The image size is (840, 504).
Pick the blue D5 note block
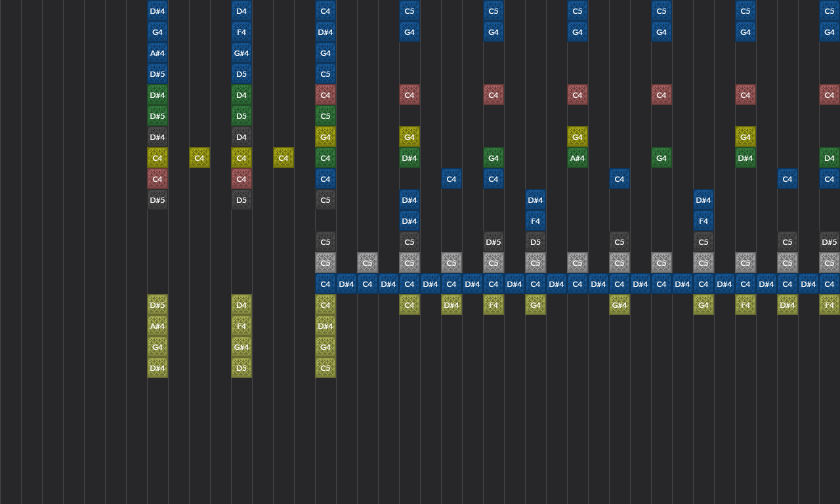click(241, 74)
